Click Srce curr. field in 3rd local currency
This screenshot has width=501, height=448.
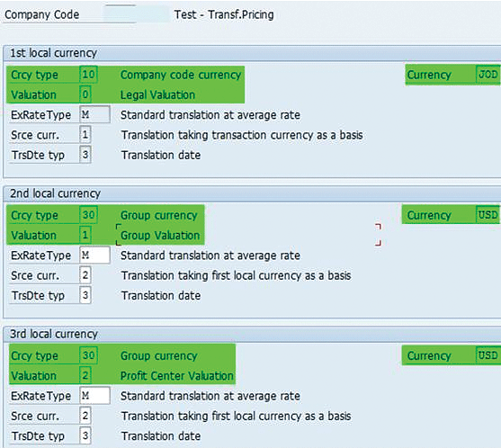click(x=85, y=416)
